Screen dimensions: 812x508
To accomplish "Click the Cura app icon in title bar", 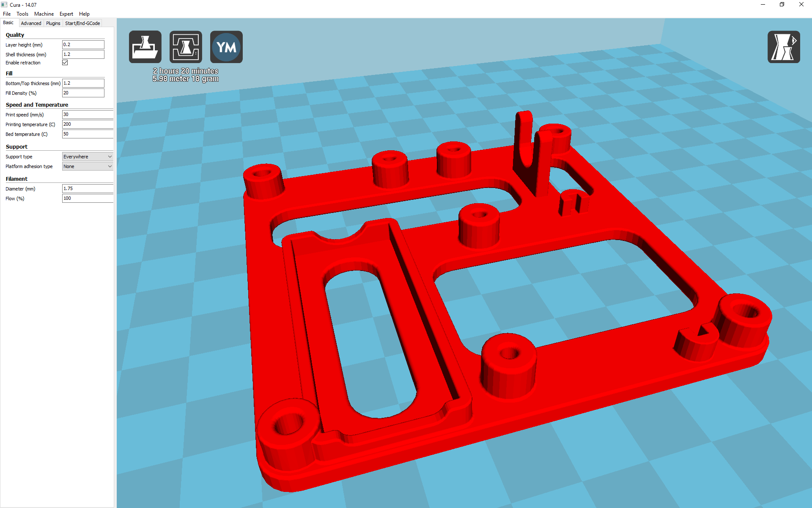I will pos(5,5).
